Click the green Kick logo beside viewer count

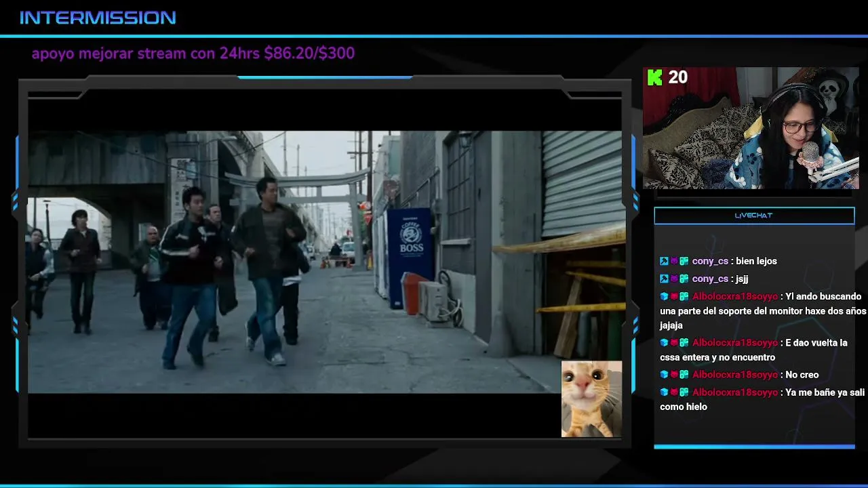click(x=654, y=77)
